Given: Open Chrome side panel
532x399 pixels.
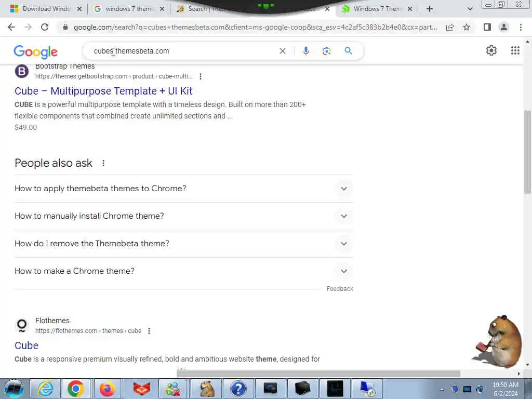Looking at the screenshot, I should [487, 27].
